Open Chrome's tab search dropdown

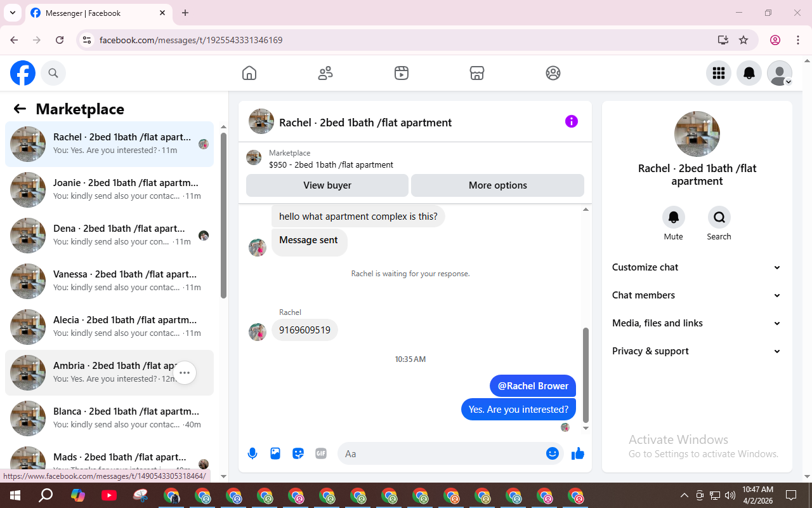[x=12, y=13]
